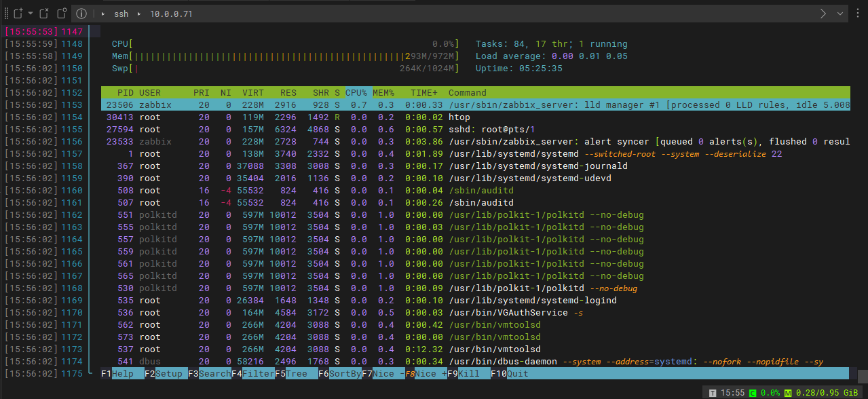Click F4 Filter in htop footer

(252, 374)
